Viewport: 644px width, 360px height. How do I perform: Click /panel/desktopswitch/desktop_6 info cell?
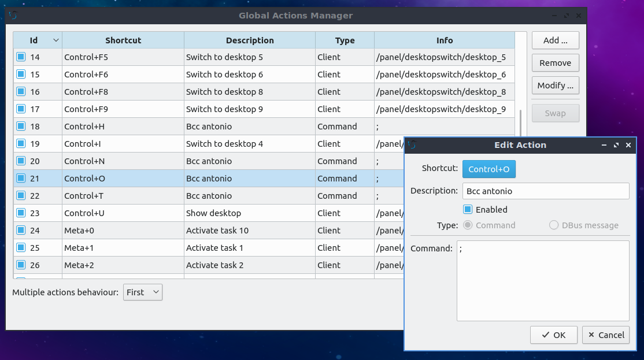445,75
